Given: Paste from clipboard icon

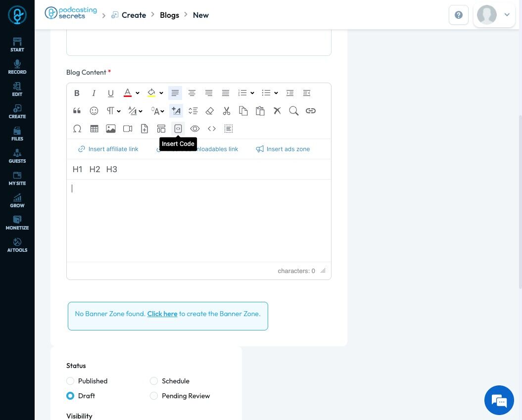Looking at the screenshot, I should tap(260, 111).
